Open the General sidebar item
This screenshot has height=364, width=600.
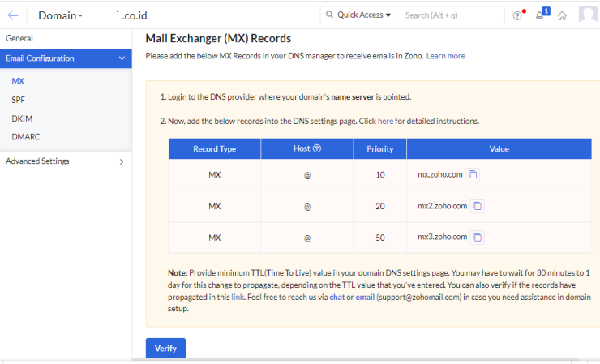[x=19, y=38]
